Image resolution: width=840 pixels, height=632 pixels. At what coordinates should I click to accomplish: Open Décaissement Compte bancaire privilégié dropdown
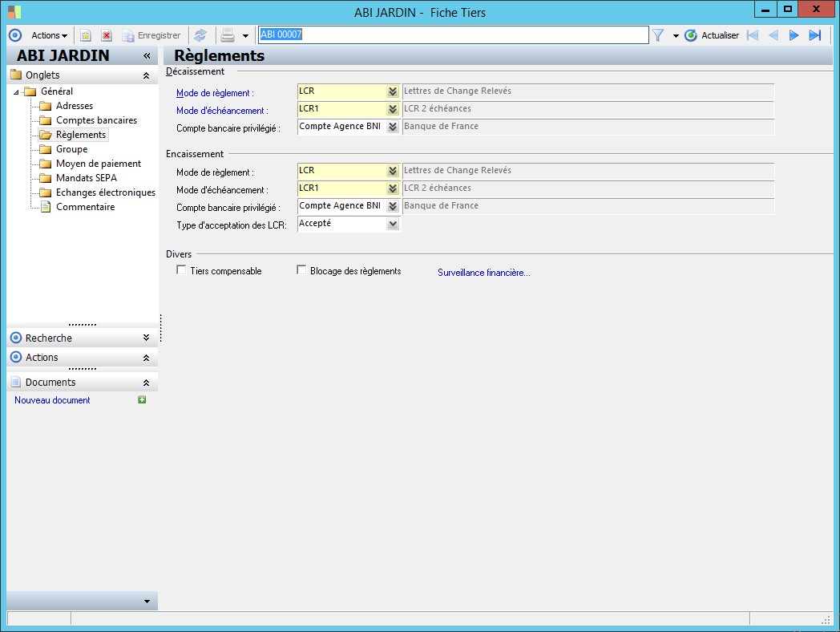pyautogui.click(x=393, y=127)
